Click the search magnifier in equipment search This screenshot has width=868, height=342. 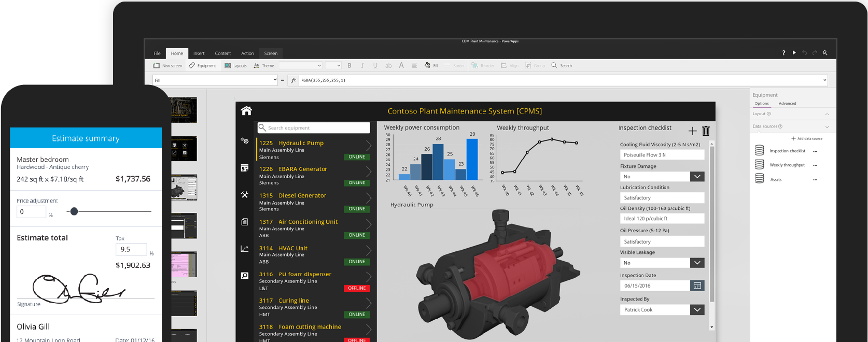(263, 127)
